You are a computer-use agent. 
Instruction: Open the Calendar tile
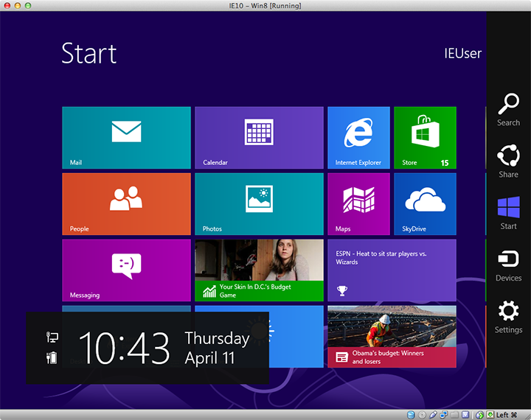click(x=259, y=137)
